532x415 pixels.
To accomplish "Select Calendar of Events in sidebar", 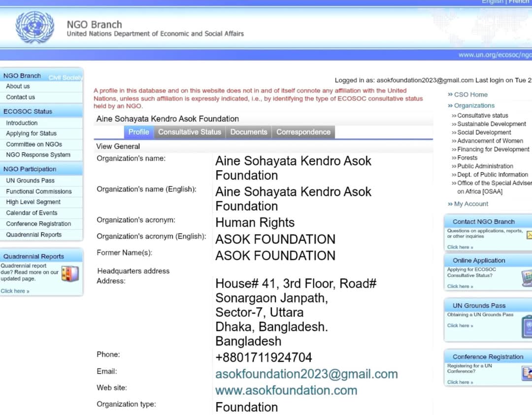I will pos(32,213).
